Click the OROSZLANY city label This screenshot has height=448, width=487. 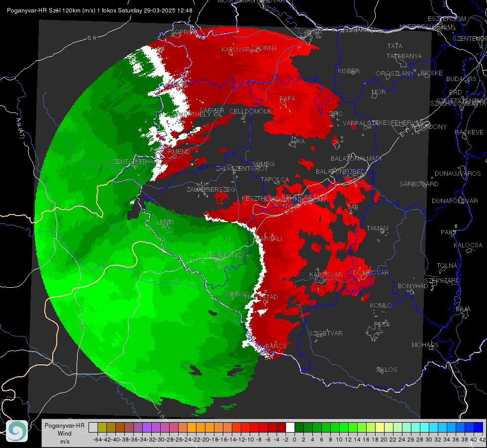pos(395,74)
